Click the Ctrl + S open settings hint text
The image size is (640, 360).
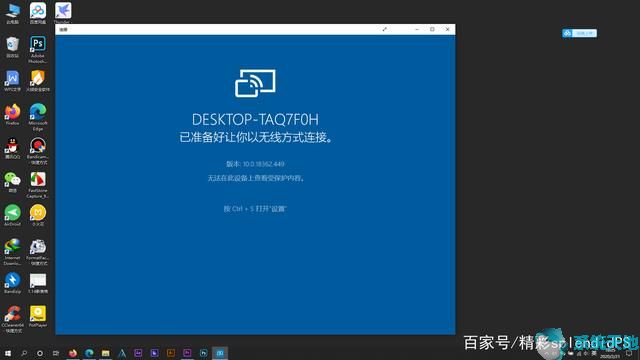[x=255, y=209]
